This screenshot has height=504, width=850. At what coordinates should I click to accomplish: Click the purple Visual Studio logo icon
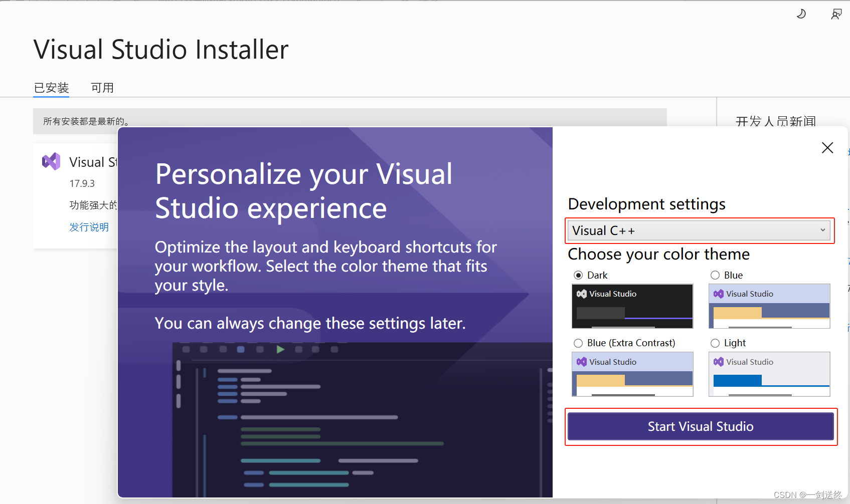click(x=51, y=161)
